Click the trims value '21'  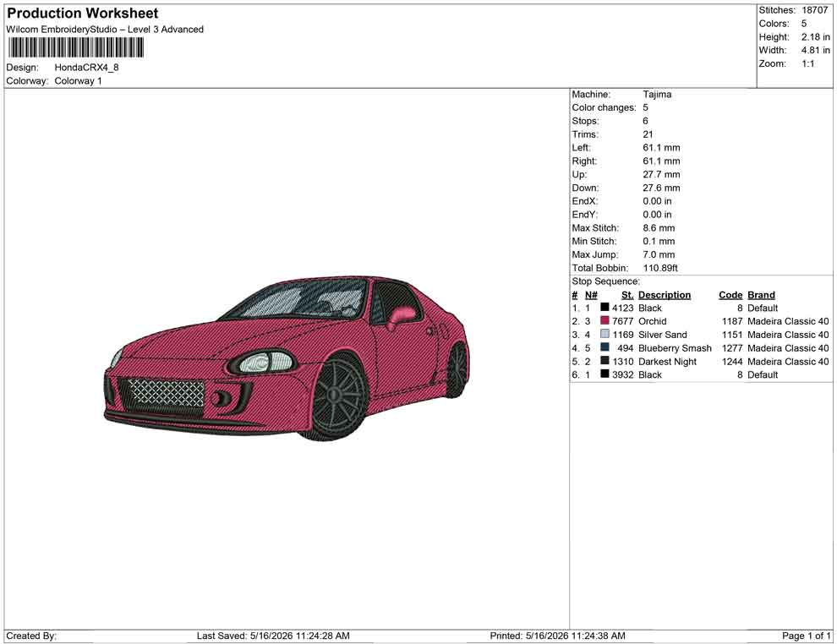(648, 134)
